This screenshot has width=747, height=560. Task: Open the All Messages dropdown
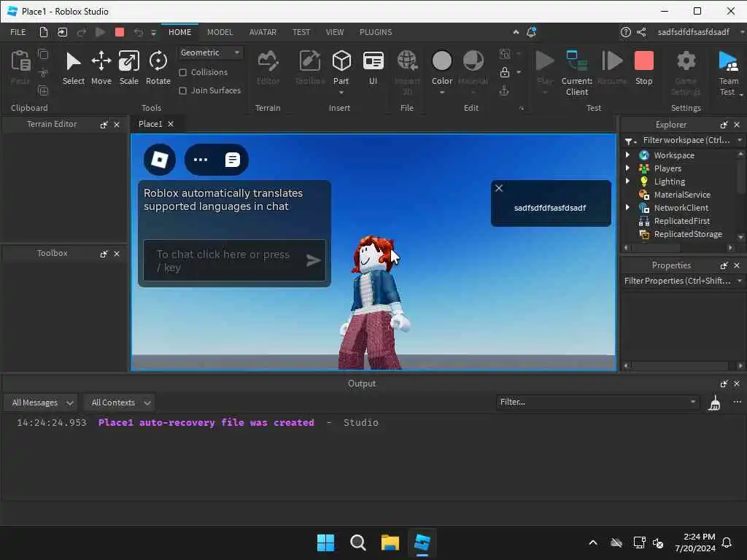click(x=41, y=402)
